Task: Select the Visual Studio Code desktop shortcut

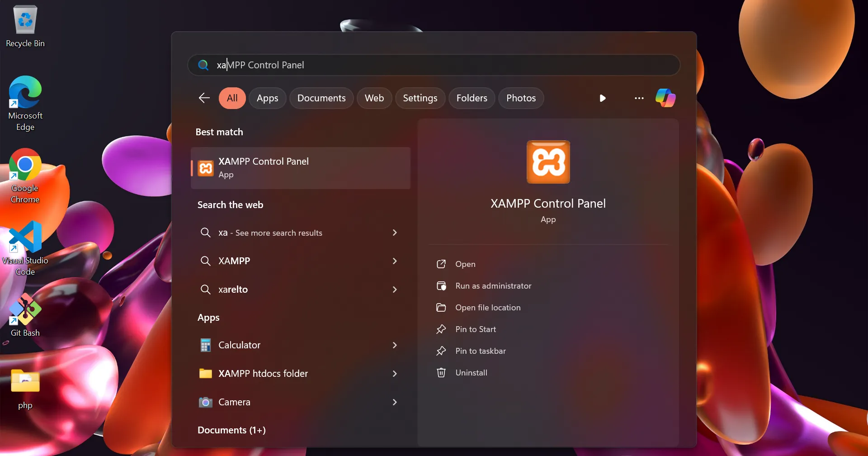Action: (x=25, y=248)
